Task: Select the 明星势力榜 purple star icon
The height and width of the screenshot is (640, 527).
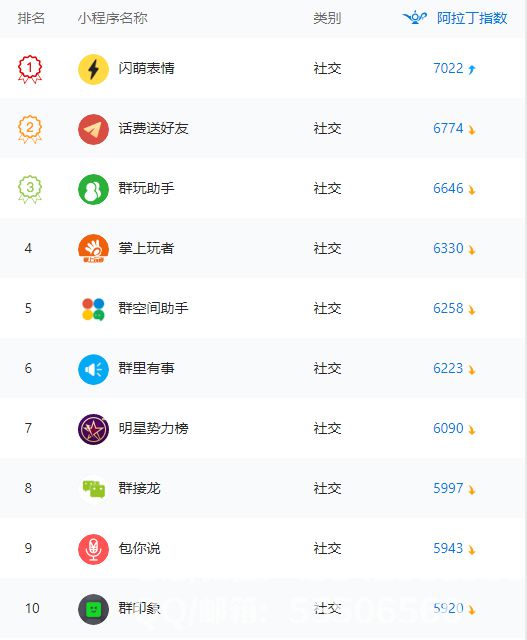Action: [x=93, y=429]
